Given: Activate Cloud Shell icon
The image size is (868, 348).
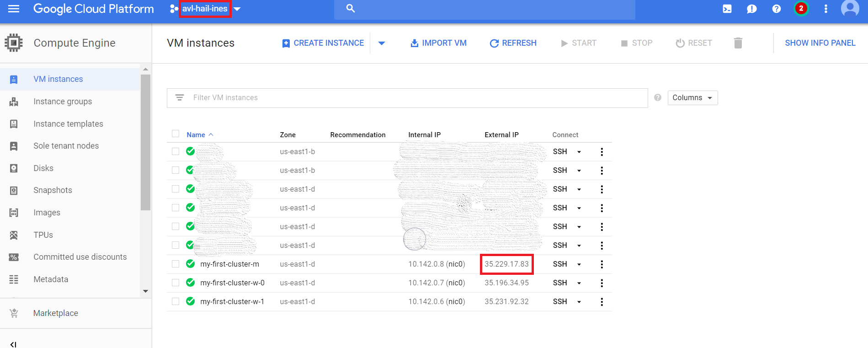Looking at the screenshot, I should [x=727, y=9].
